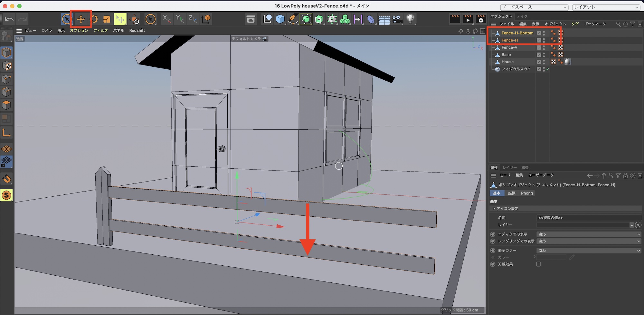Switch to Polygons mode in left sidebar
644x315 pixels.
pyautogui.click(x=6, y=105)
